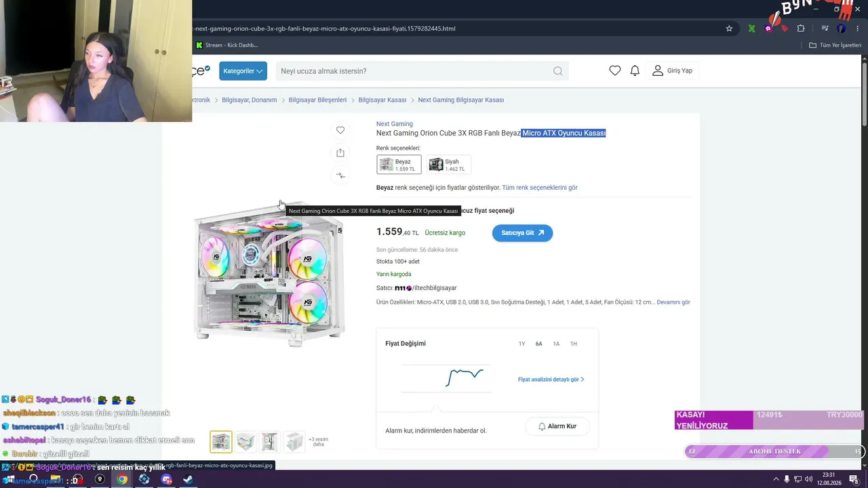Bookmark this page with the star icon
Screen dimensions: 868x488
tap(729, 28)
